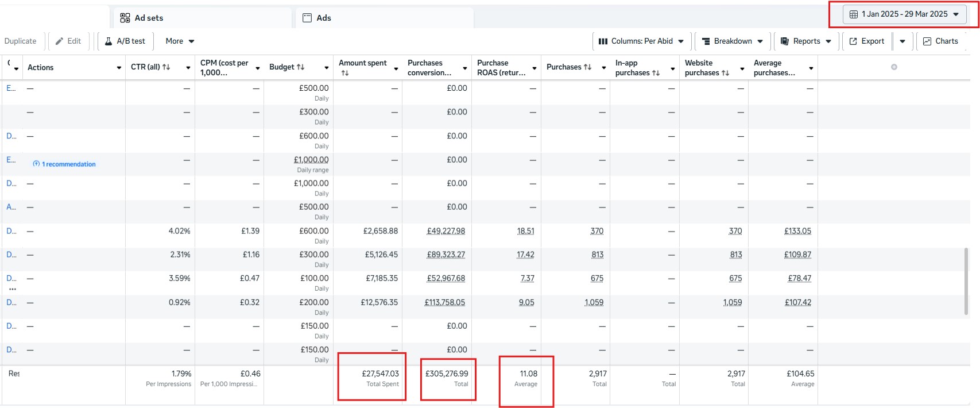
Task: Open Average purchases column dropdown arrow
Action: click(811, 68)
